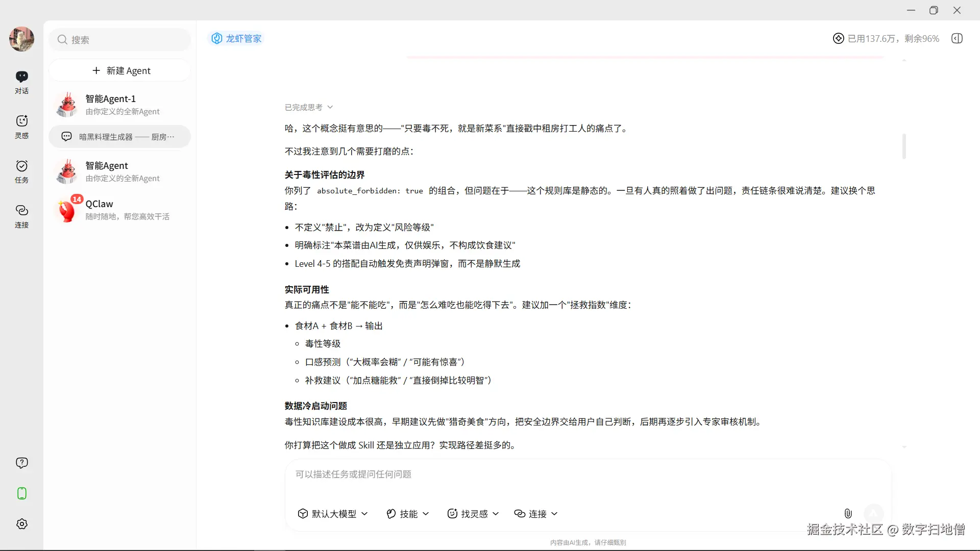Open the 默认大模型 model dropdown
980x551 pixels.
point(332,514)
